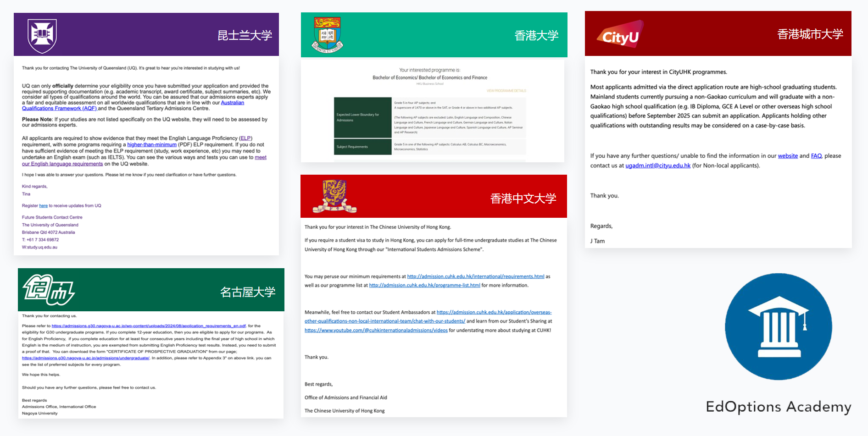Open CUHK chat-with-our-students link
The height and width of the screenshot is (436, 868).
(x=428, y=317)
